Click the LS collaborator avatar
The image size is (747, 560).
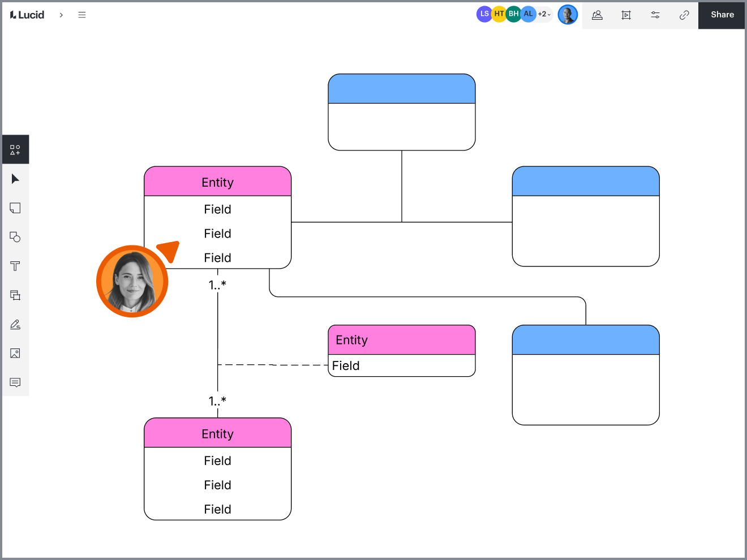[484, 14]
